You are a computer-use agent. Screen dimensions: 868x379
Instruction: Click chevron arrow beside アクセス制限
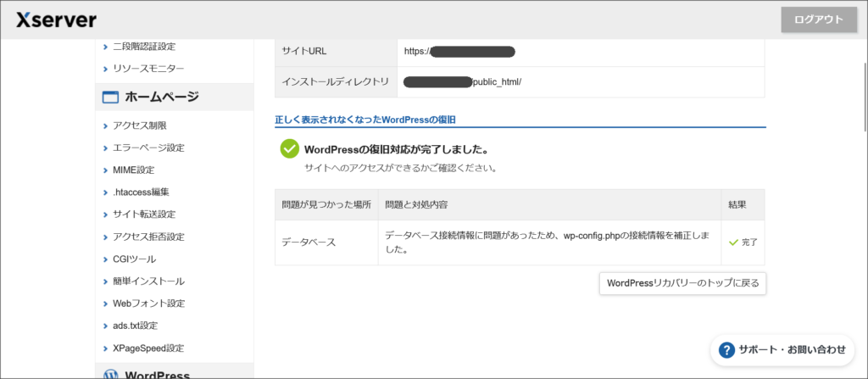[x=105, y=126]
